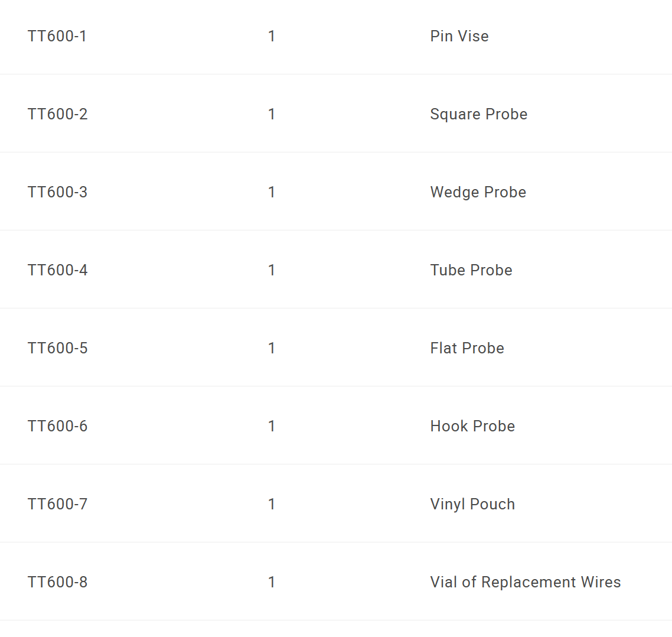This screenshot has width=672, height=637.
Task: Click the Pin Vise description
Action: coord(459,36)
